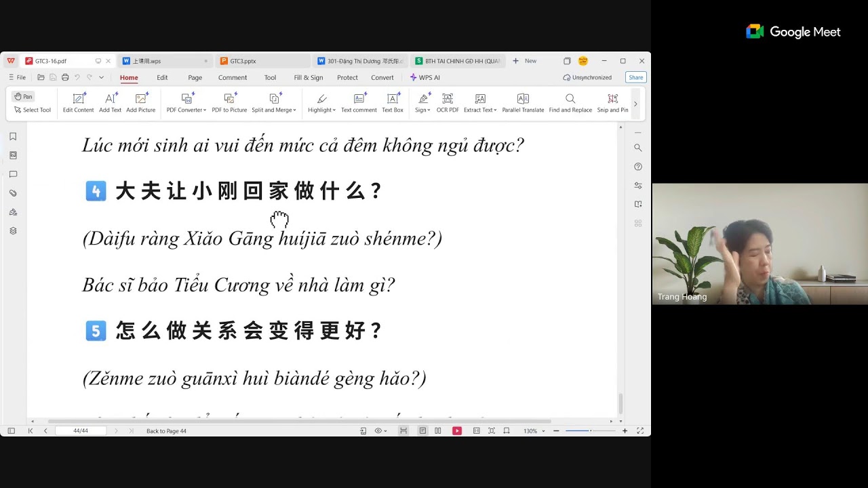Click the page number field 44/44
The height and width of the screenshot is (488, 868).
81,431
